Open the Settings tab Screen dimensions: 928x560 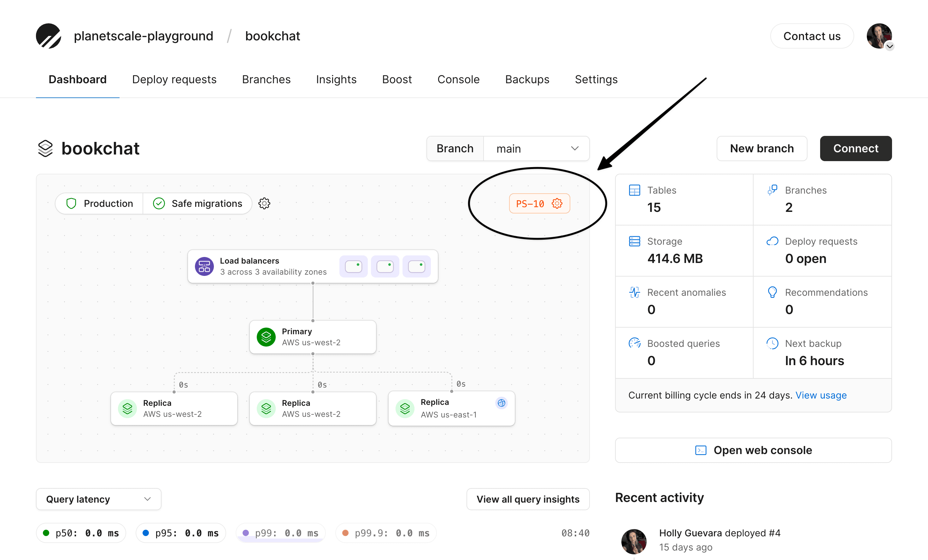coord(596,79)
